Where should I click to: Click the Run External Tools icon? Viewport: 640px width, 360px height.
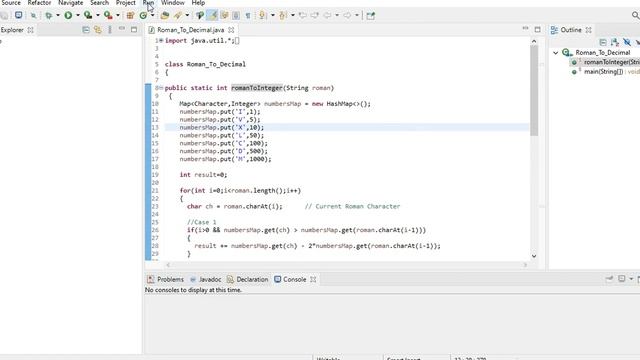108,16
